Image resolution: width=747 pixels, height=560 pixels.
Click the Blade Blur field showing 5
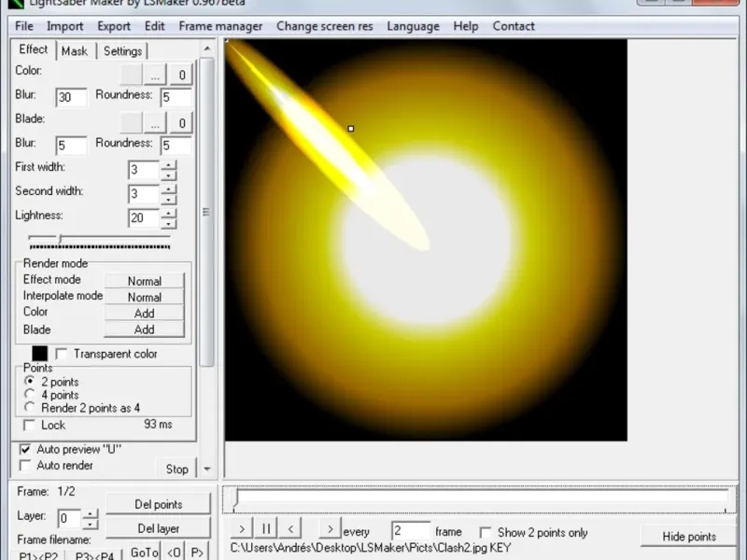[71, 146]
